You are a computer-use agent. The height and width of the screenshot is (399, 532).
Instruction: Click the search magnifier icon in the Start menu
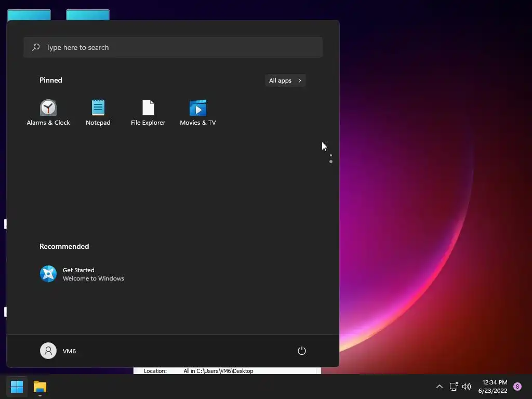(36, 47)
